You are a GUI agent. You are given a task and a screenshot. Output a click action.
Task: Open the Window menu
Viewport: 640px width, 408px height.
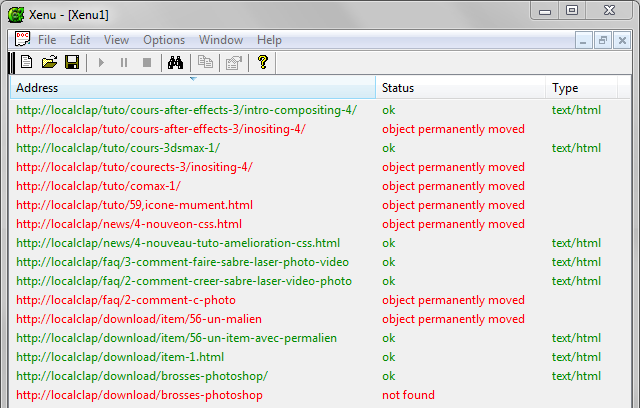point(221,40)
